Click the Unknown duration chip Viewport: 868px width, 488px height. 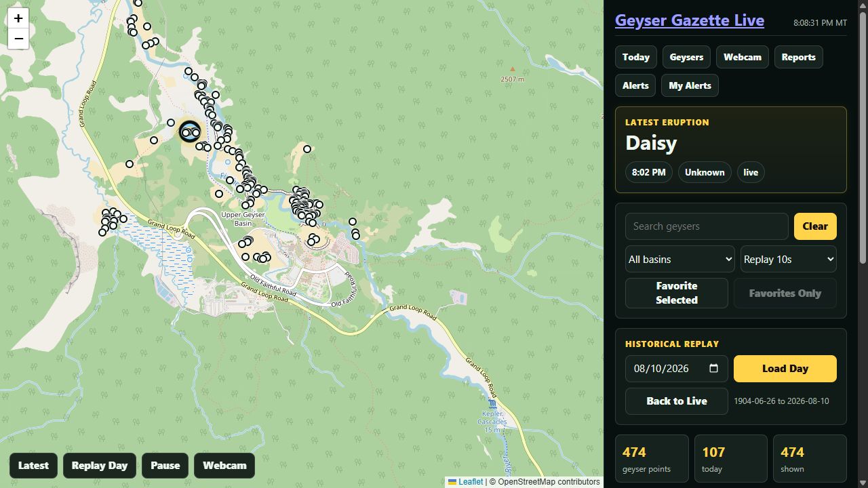705,172
